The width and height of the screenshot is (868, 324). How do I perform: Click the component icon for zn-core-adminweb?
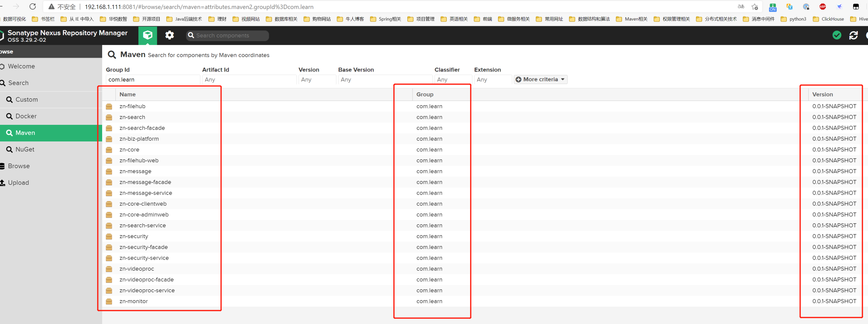[109, 215]
